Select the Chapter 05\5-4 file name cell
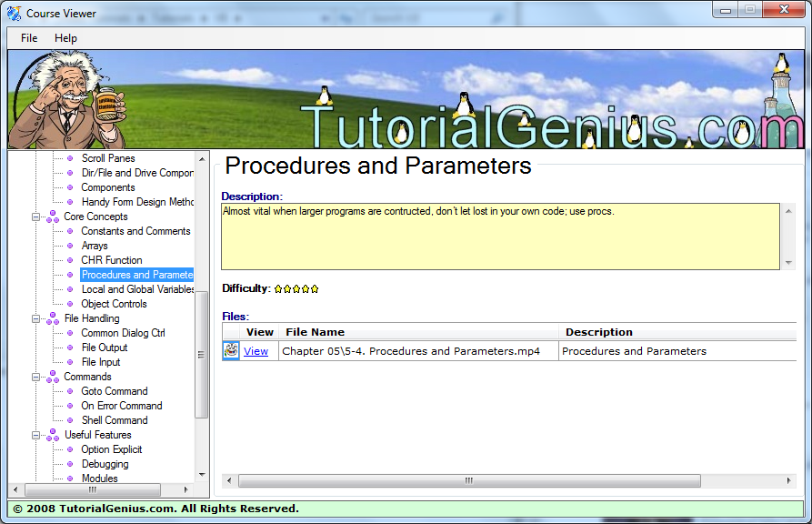 tap(418, 351)
